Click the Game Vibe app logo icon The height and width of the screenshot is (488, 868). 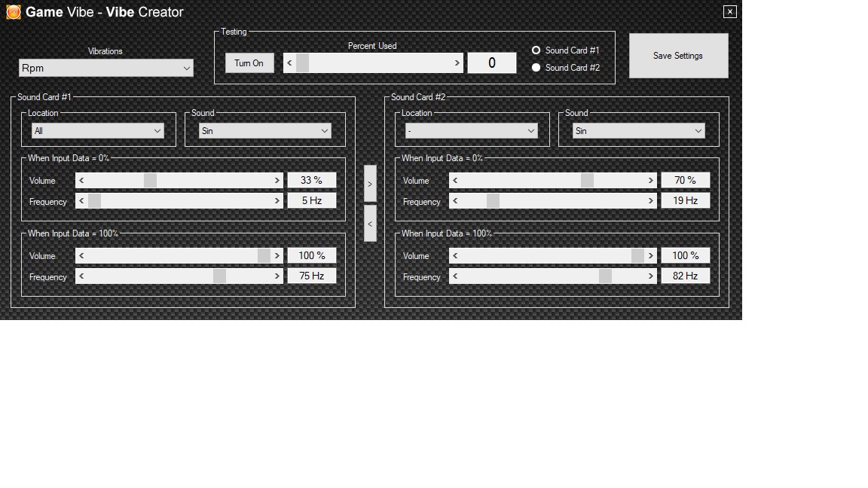14,11
